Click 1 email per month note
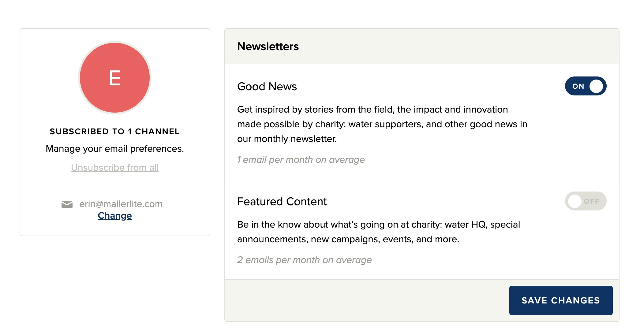This screenshot has width=644, height=331. tap(301, 160)
